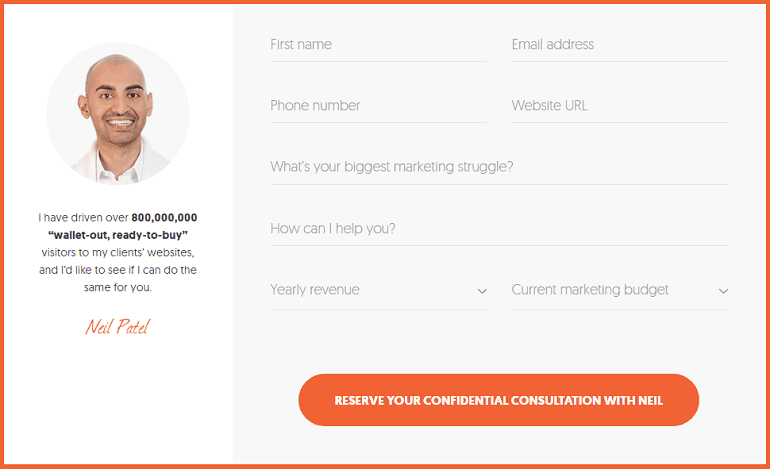Screen dimensions: 770x469
Task: Click the chevron arrow beside Yearly revenue
Action: pos(482,291)
